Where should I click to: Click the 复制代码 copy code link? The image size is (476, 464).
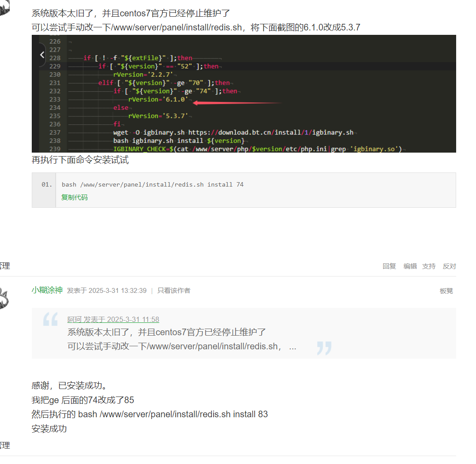[75, 198]
